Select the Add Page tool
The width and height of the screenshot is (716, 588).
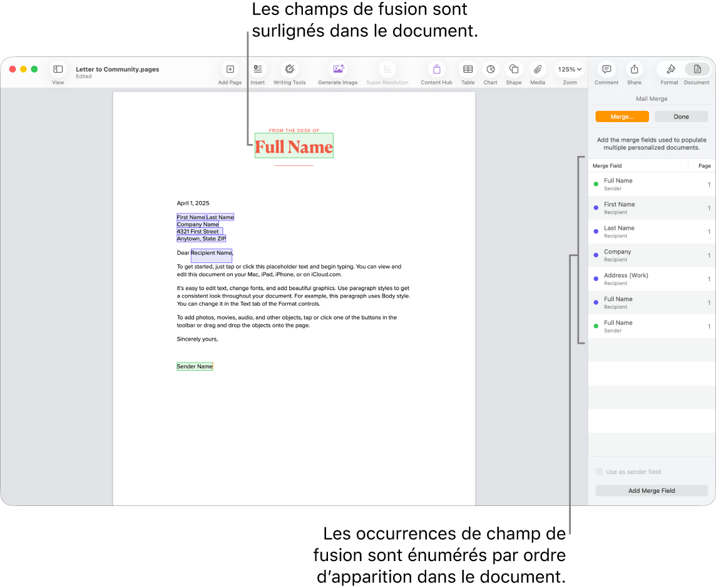pos(229,69)
